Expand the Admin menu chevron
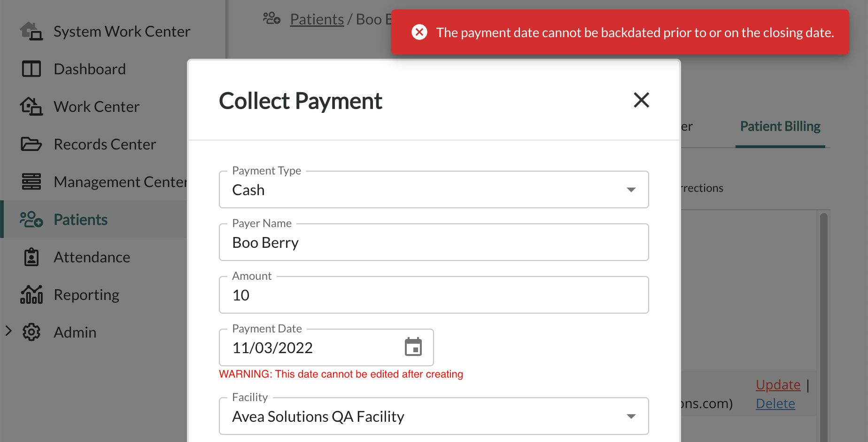The image size is (868, 442). pos(8,331)
